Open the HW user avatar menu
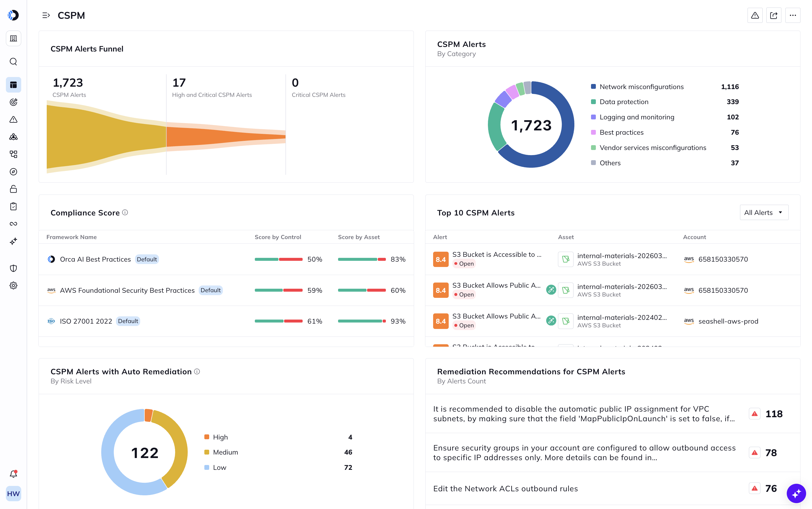The width and height of the screenshot is (812, 509). (x=13, y=493)
